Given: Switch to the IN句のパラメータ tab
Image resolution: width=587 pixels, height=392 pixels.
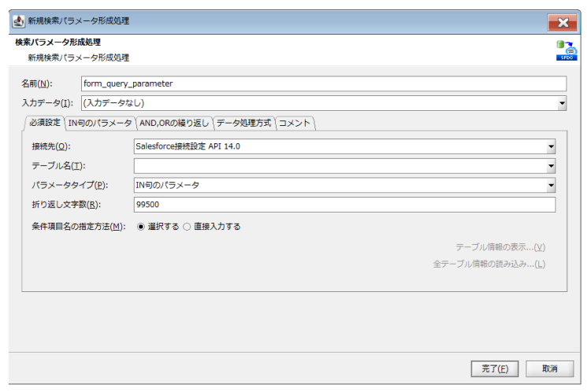Looking at the screenshot, I should (x=100, y=123).
